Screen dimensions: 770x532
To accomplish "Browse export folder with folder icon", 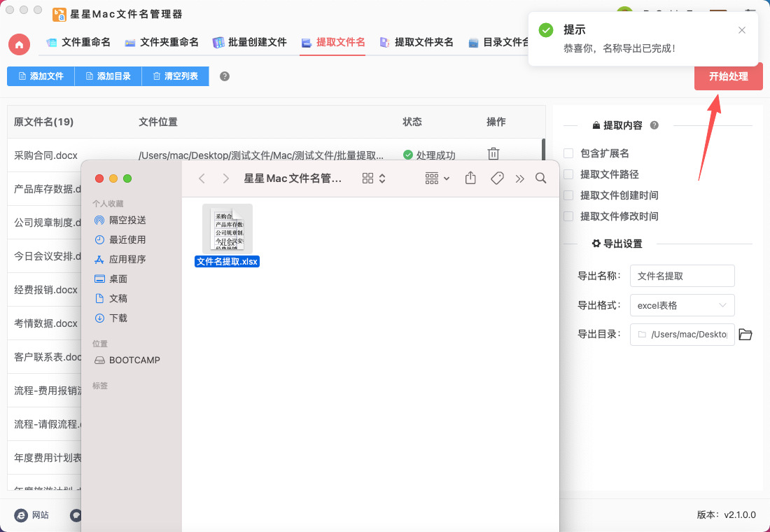I will [745, 335].
